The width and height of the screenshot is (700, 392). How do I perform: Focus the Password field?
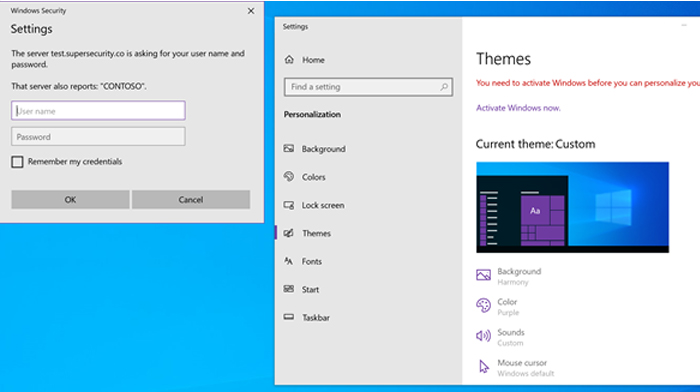click(x=98, y=137)
